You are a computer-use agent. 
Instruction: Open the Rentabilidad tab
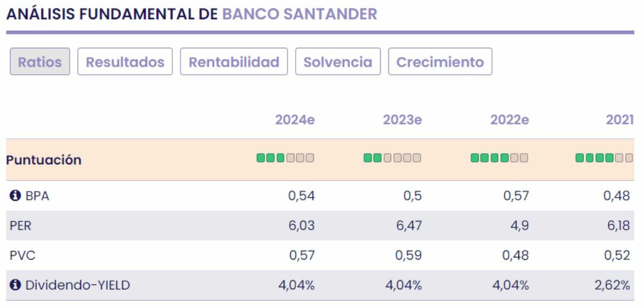pos(234,62)
